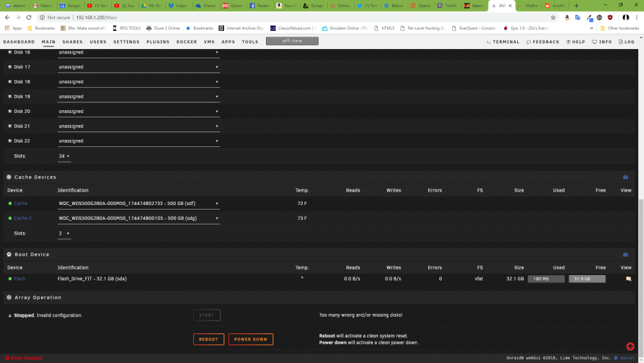
Task: Switch to the Plugins tab
Action: (x=158, y=42)
